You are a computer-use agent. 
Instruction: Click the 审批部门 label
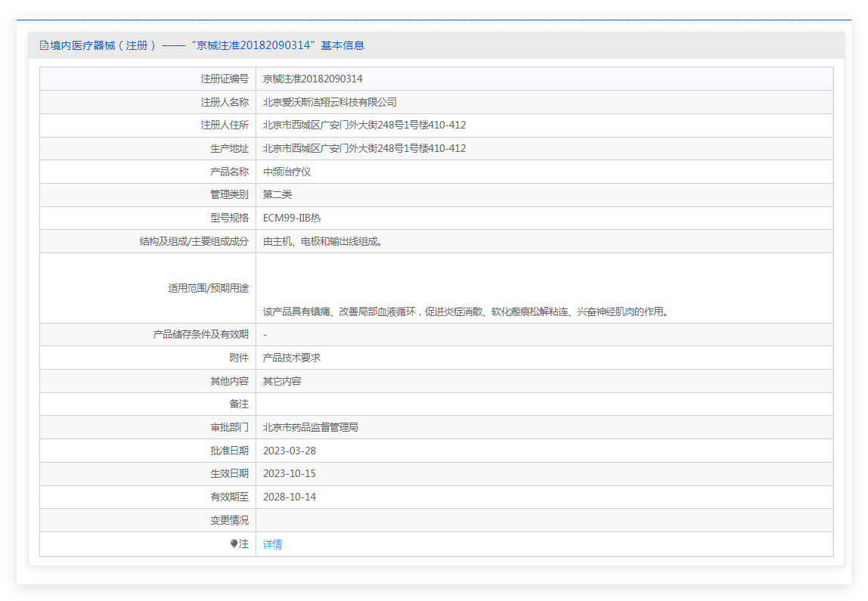[230, 428]
